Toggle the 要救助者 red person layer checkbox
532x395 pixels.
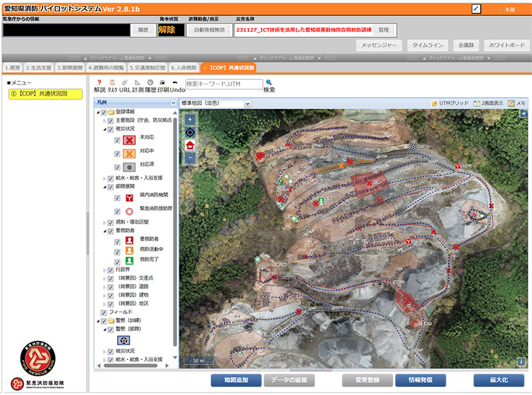coord(118,239)
